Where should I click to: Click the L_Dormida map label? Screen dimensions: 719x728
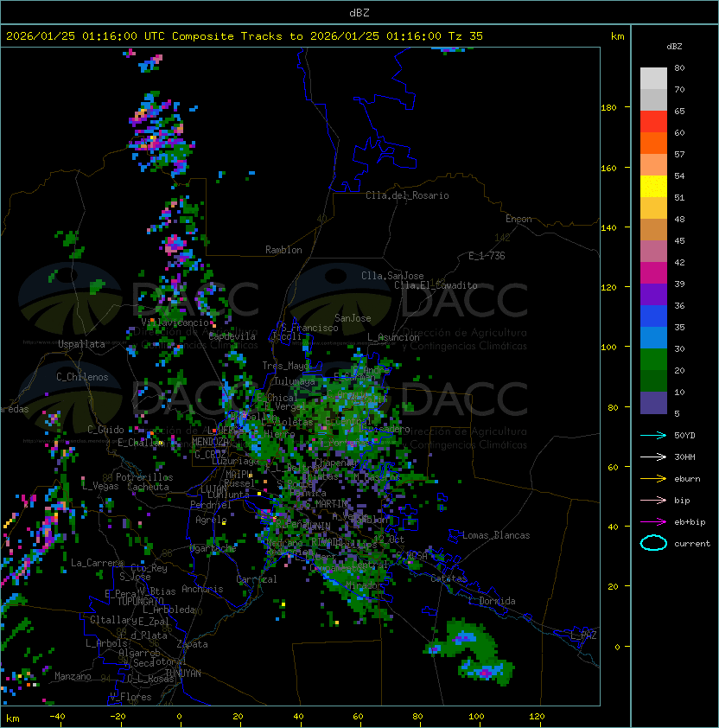click(492, 601)
